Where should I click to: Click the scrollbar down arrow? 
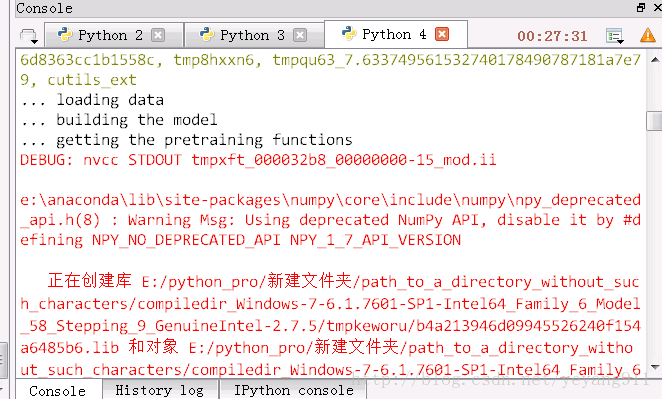[x=655, y=367]
